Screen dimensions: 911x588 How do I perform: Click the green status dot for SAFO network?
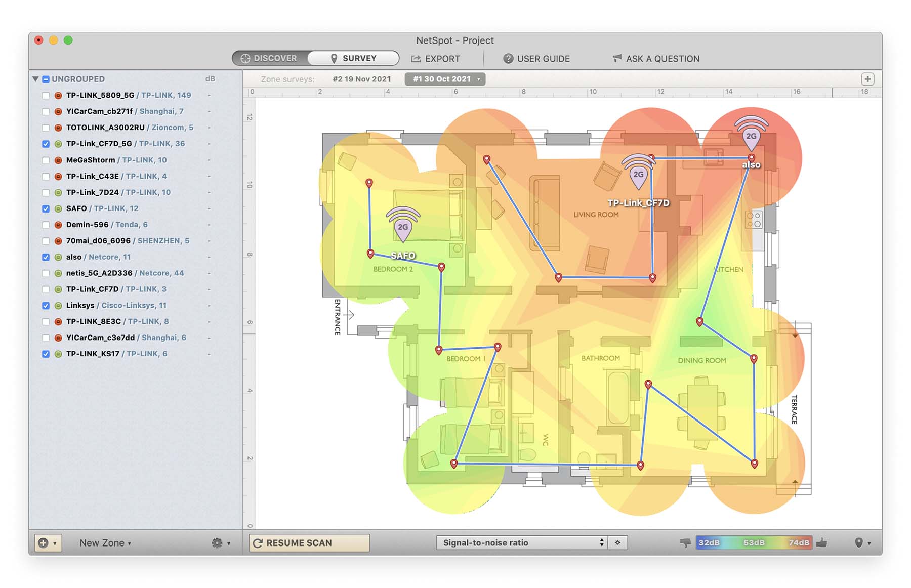(x=58, y=208)
